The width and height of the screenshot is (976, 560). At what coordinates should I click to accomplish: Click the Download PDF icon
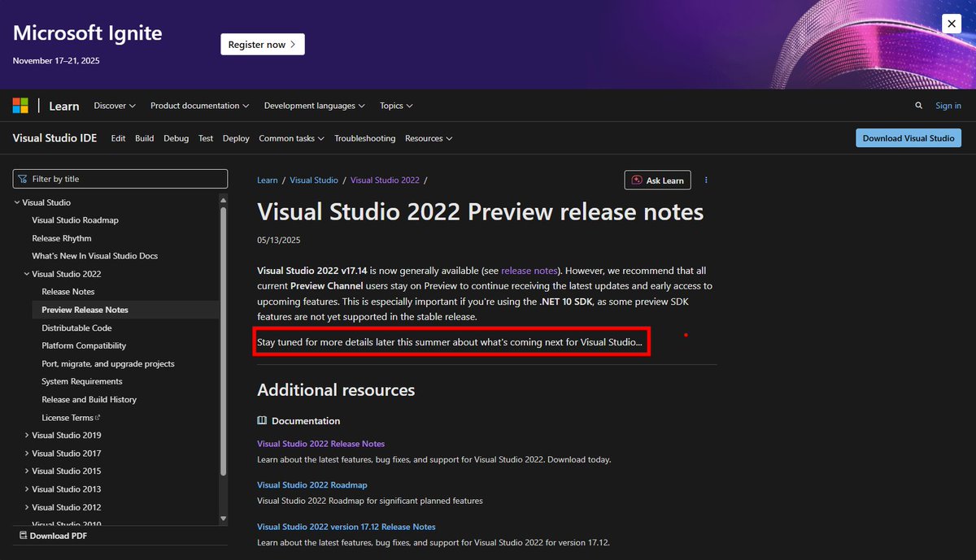23,536
